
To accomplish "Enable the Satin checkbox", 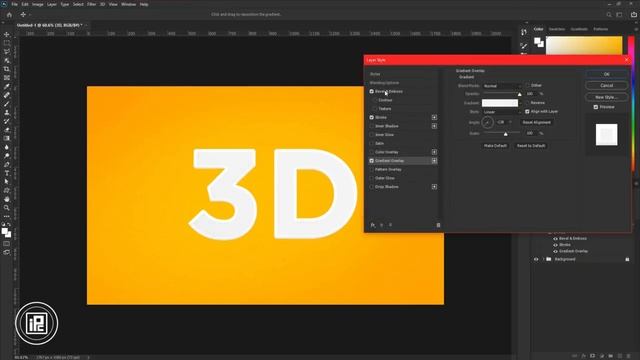I will 371,144.
